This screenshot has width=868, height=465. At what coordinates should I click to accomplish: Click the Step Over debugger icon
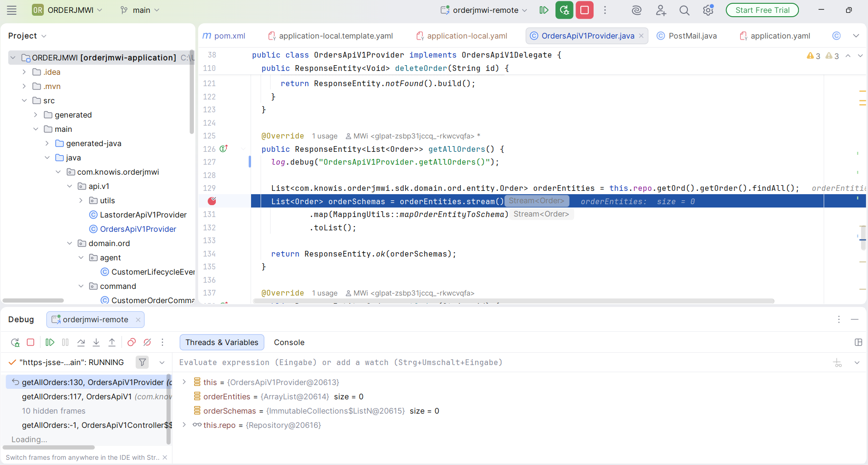[x=81, y=342]
